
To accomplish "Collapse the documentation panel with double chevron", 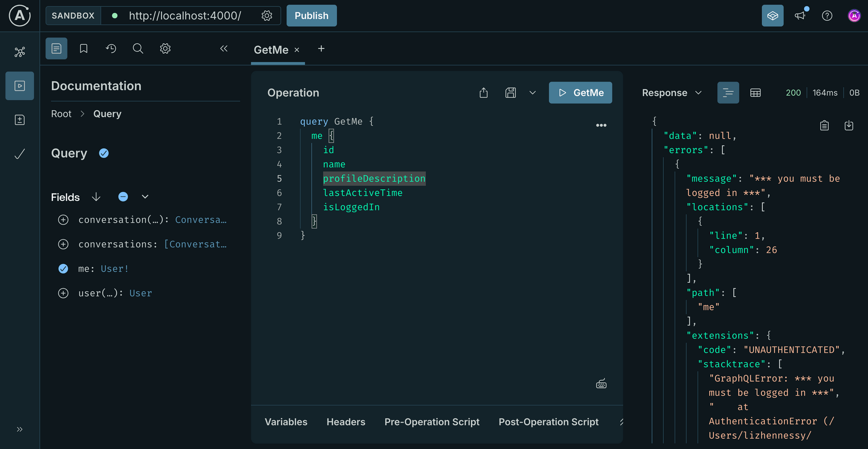I will tap(224, 48).
